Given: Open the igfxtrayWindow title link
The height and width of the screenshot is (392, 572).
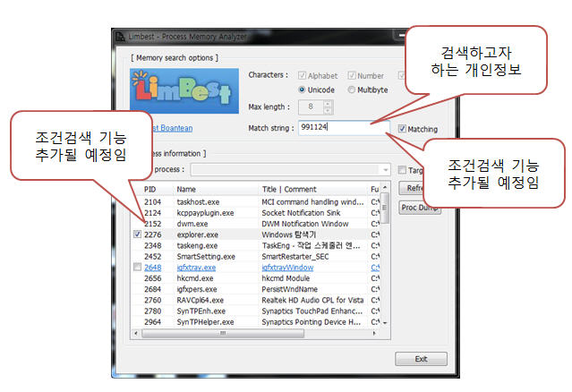Looking at the screenshot, I should pyautogui.click(x=286, y=267).
